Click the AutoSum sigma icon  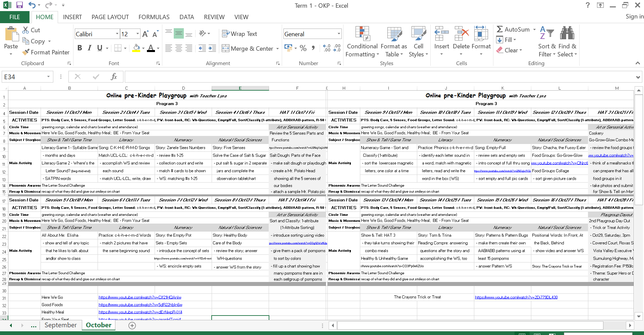(x=500, y=29)
